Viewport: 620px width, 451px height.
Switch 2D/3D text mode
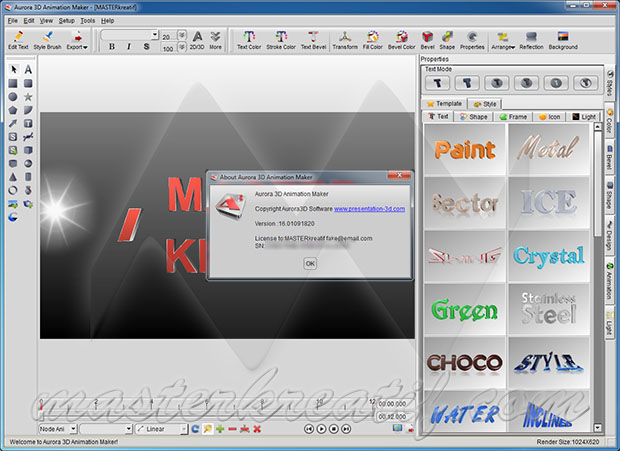coord(197,40)
